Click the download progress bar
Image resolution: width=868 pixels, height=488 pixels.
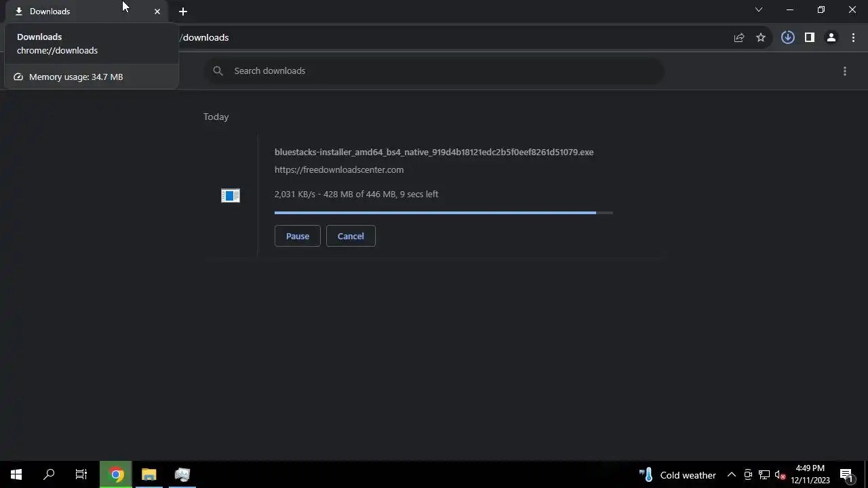pyautogui.click(x=443, y=213)
